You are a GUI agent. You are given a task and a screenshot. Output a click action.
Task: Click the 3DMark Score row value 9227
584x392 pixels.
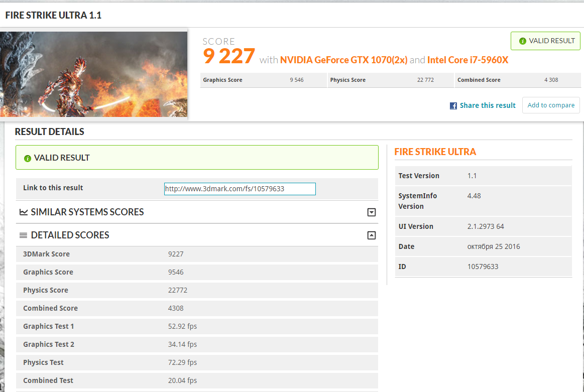click(176, 254)
